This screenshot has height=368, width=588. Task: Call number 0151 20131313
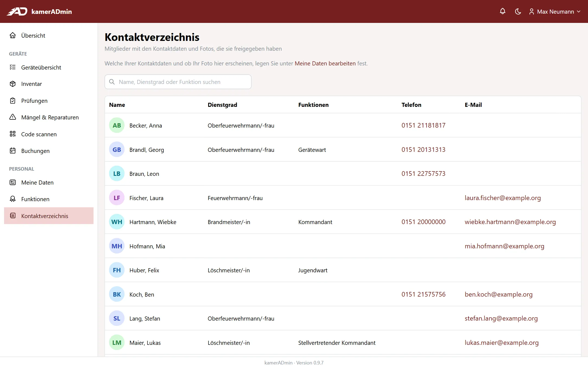[423, 150]
